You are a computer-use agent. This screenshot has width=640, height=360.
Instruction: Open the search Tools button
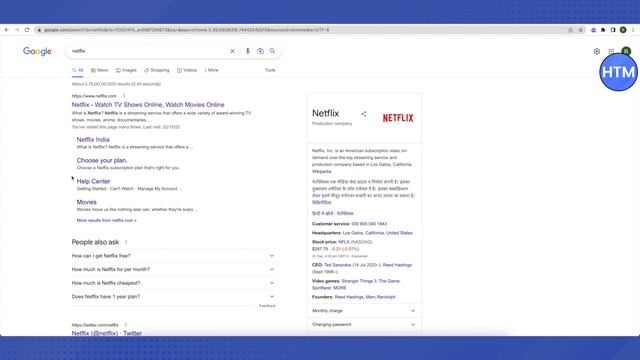point(270,70)
